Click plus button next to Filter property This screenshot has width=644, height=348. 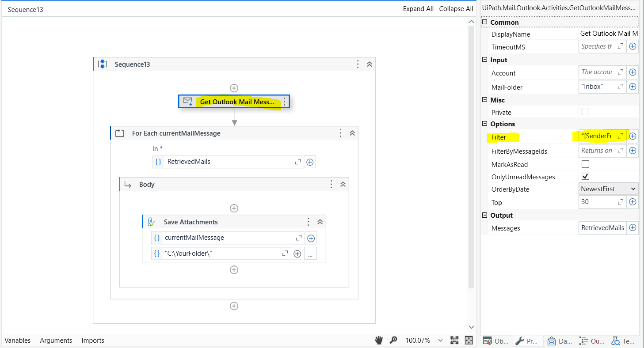[x=633, y=136]
